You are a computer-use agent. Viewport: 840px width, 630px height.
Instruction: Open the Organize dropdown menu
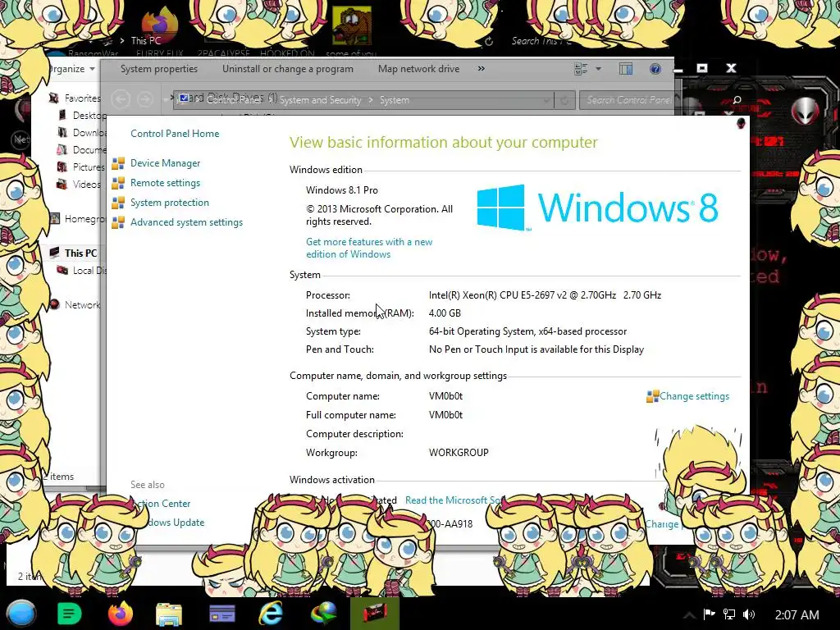coord(71,69)
